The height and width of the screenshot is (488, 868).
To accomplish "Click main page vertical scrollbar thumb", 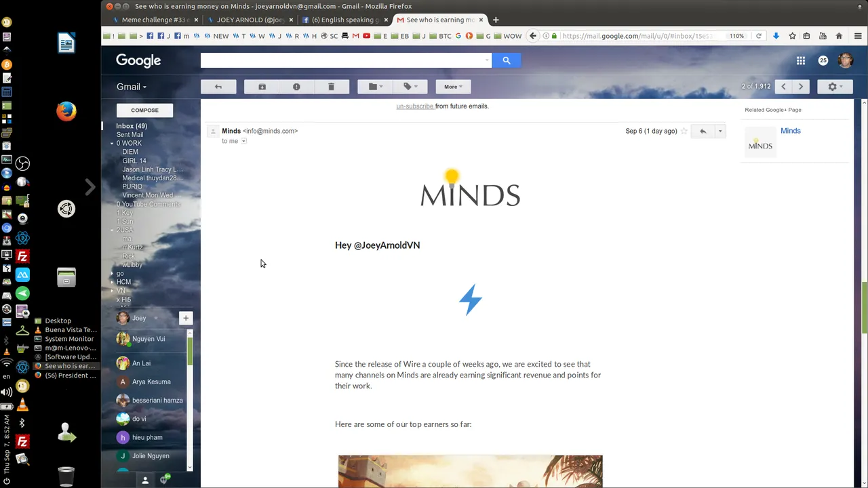I will tap(865, 308).
